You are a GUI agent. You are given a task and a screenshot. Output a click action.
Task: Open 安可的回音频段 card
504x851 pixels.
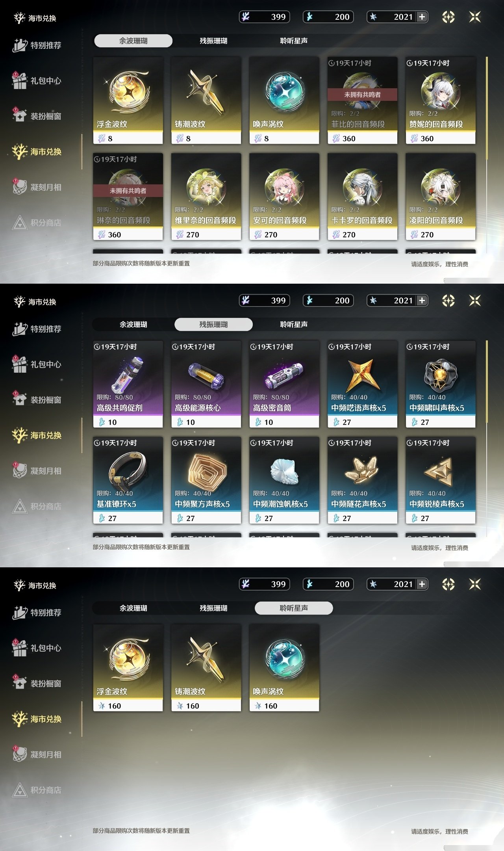click(x=284, y=197)
